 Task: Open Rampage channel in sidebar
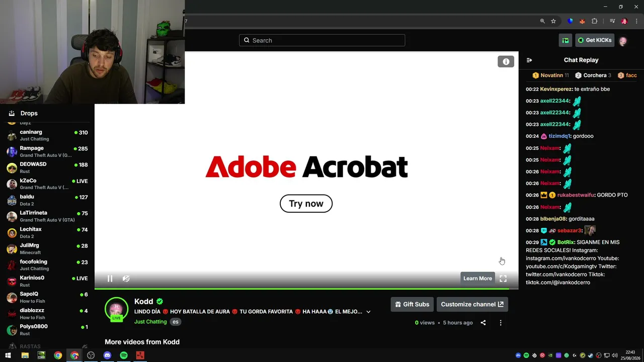[x=47, y=151]
